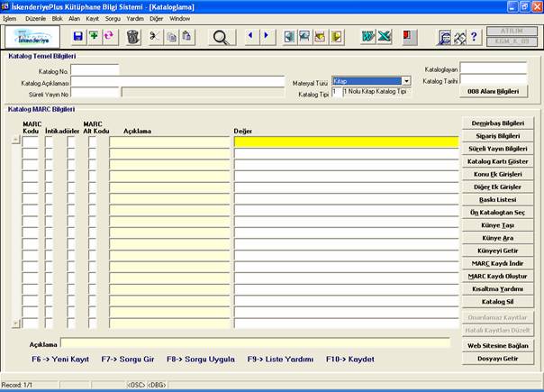Image resolution: width=544 pixels, height=392 pixels.
Task: Click the yellow folder toolbar icon
Action: click(321, 36)
